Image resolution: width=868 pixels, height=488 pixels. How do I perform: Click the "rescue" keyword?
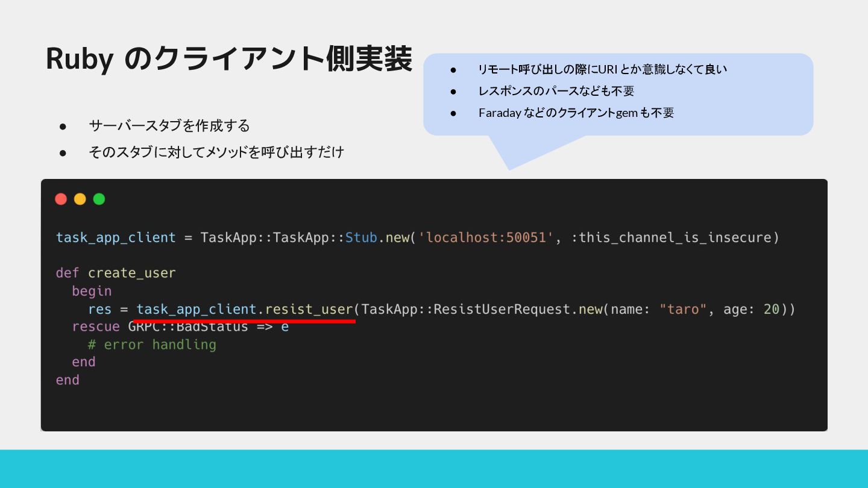pyautogui.click(x=96, y=327)
